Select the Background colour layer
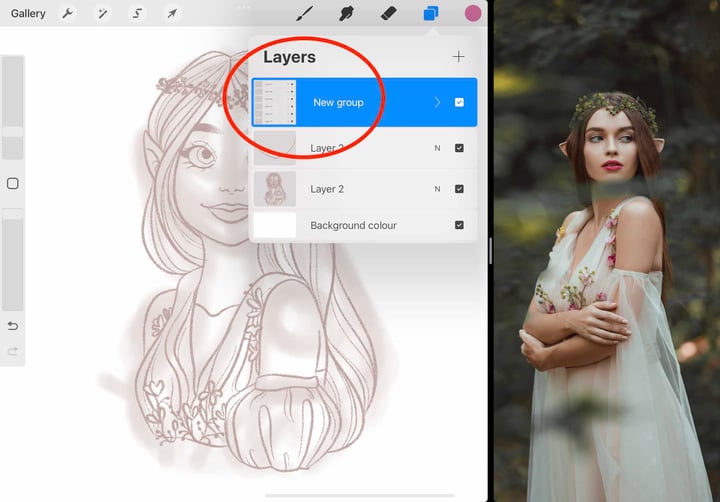This screenshot has width=720, height=502. click(364, 225)
